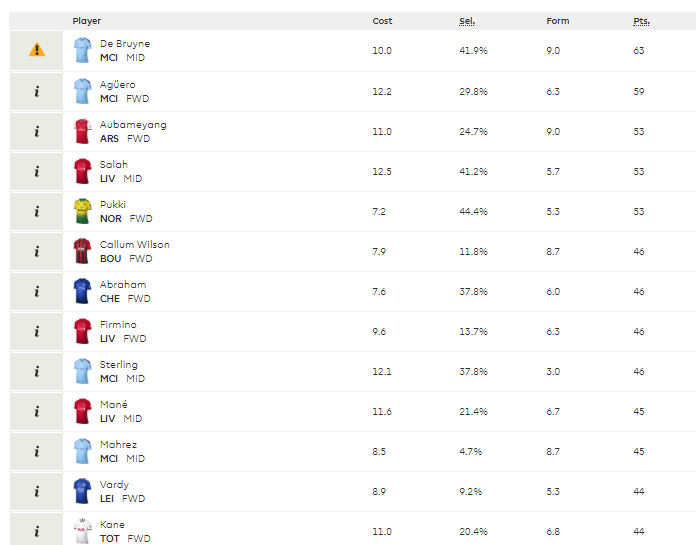The height and width of the screenshot is (545, 696).
Task: Click Pukki's Norwich yellow shirt image
Action: tap(83, 211)
